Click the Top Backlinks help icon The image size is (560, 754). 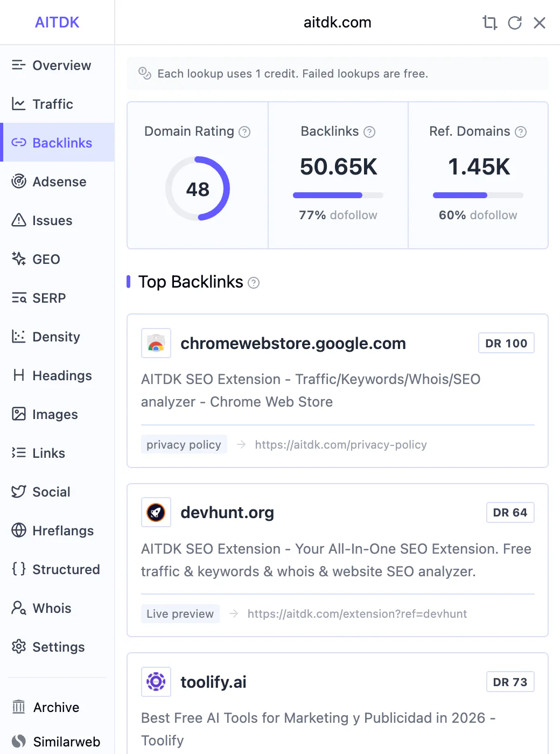click(254, 283)
